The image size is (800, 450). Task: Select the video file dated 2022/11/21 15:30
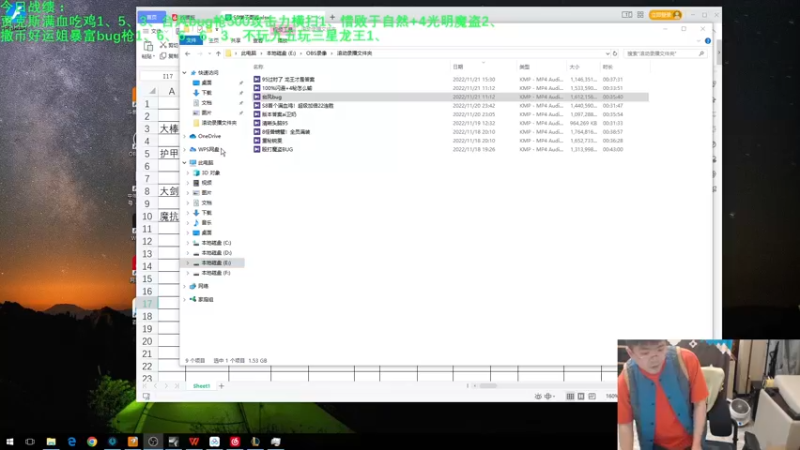point(451,80)
